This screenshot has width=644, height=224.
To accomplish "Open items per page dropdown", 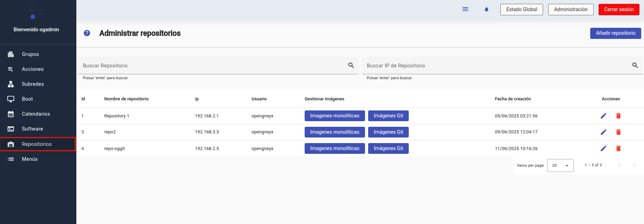I will point(560,165).
